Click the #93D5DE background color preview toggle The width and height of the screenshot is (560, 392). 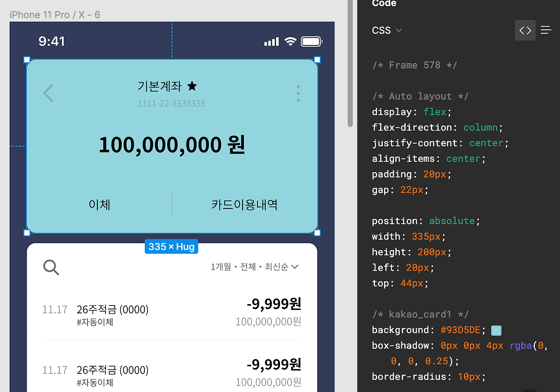(x=496, y=330)
